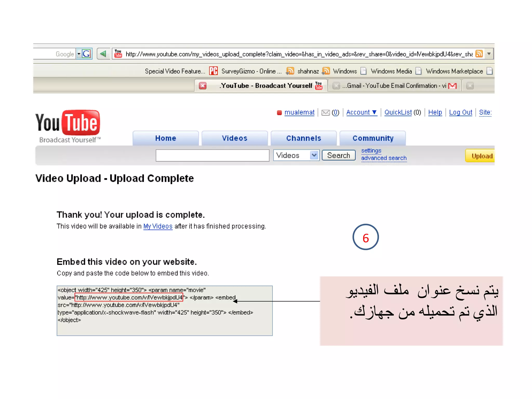The height and width of the screenshot is (399, 532).
Task: Click the shahnaz feed bookmark
Action: [308, 71]
